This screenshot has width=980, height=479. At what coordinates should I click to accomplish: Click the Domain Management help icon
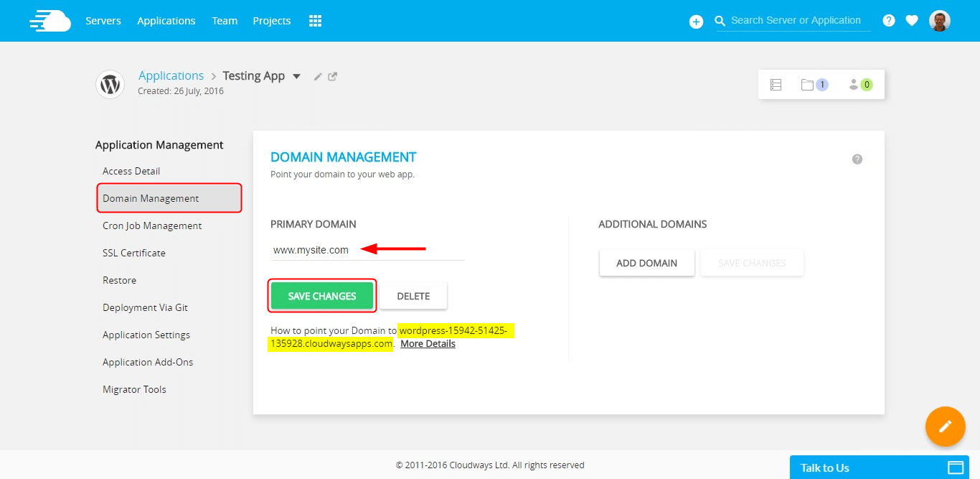pyautogui.click(x=857, y=159)
